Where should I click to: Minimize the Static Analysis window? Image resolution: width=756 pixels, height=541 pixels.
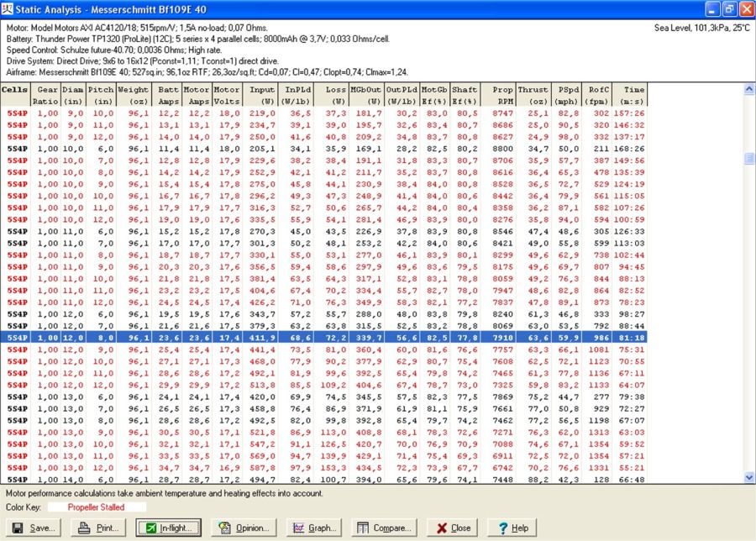711,9
